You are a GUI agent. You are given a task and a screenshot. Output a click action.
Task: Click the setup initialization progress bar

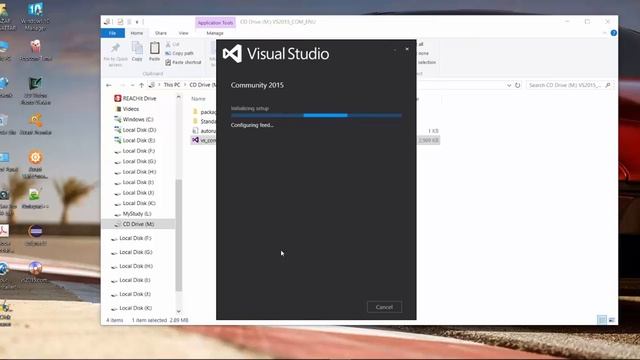point(316,116)
